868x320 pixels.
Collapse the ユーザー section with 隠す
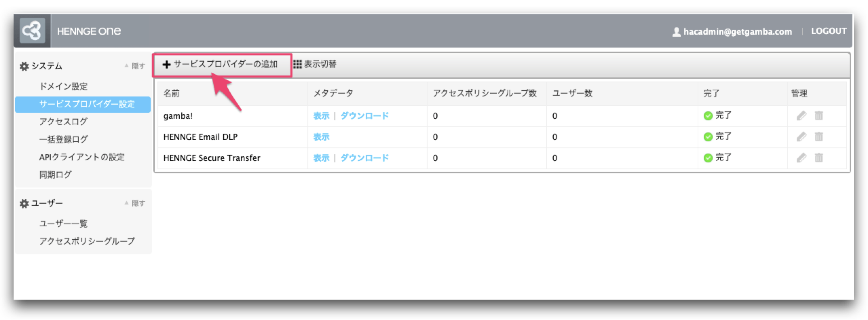pyautogui.click(x=135, y=203)
